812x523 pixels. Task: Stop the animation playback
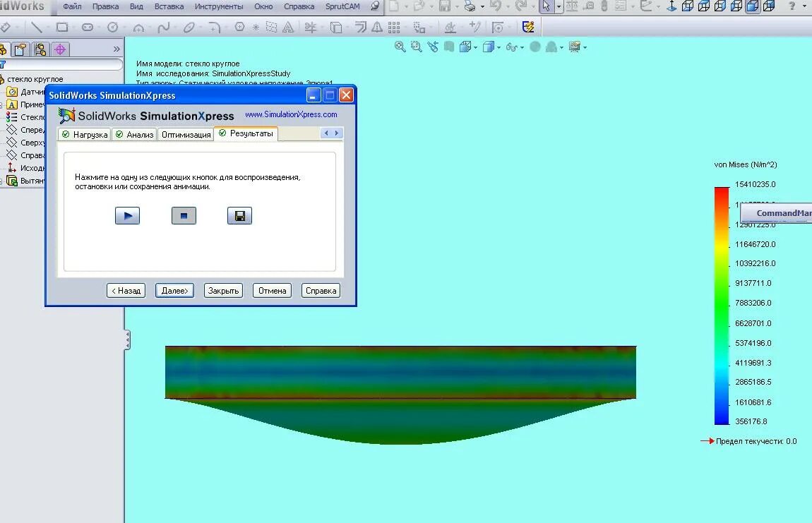[184, 216]
